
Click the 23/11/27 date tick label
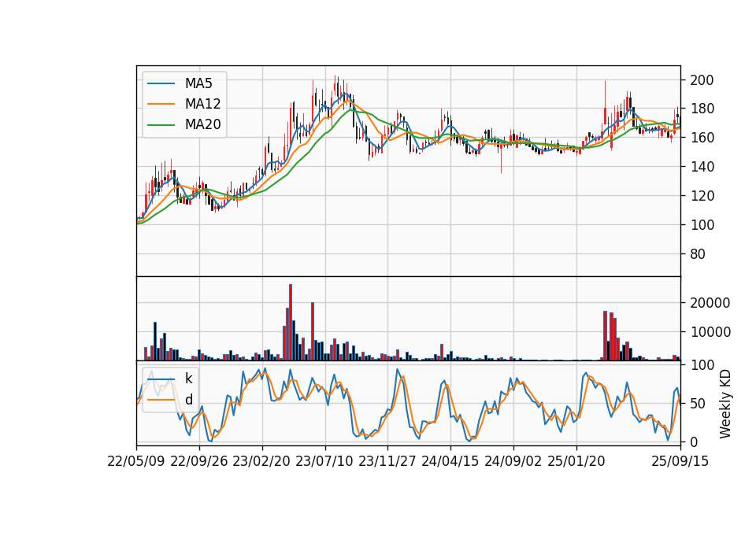tap(387, 462)
